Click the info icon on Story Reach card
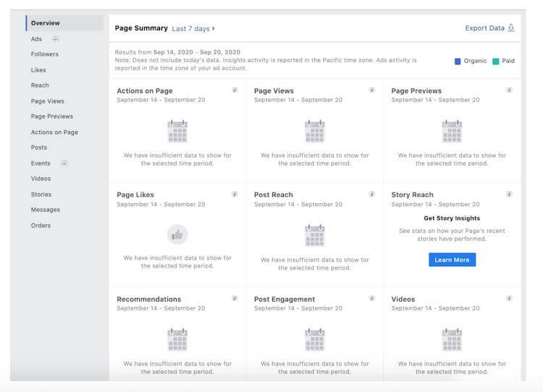543x392 pixels. [509, 194]
